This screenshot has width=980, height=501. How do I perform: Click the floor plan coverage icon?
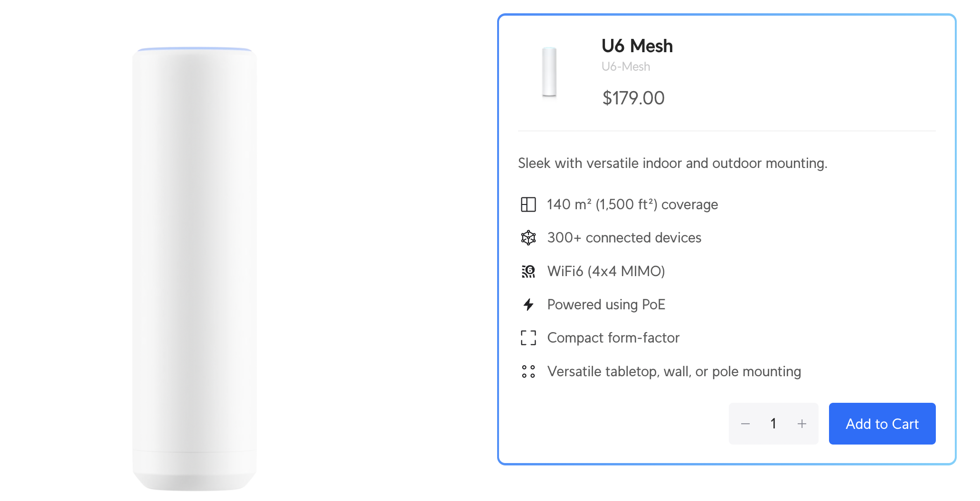click(528, 204)
